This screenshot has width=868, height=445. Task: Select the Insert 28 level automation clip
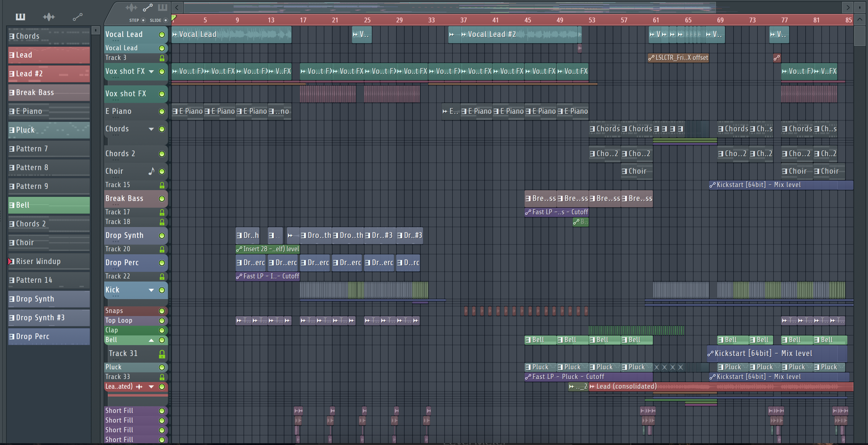coord(267,249)
